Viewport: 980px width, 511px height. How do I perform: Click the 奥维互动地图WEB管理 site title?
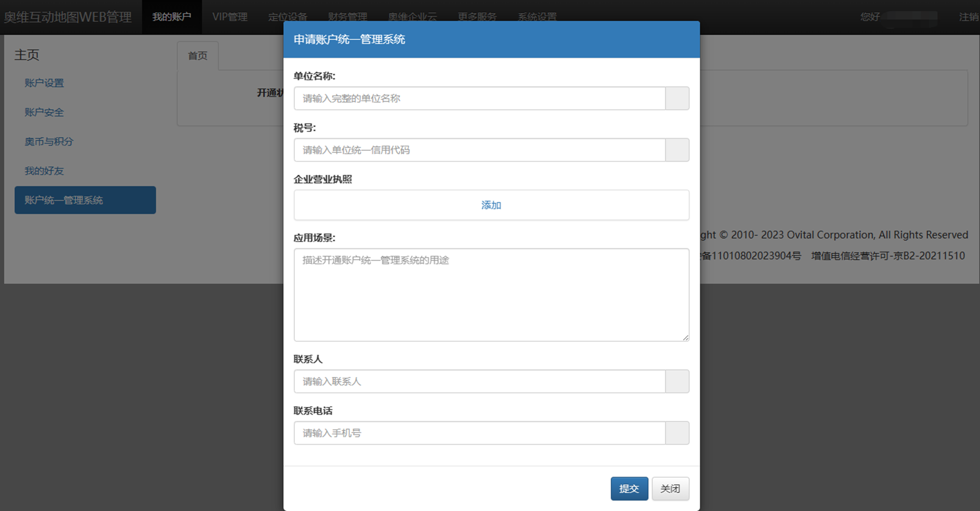coord(68,17)
